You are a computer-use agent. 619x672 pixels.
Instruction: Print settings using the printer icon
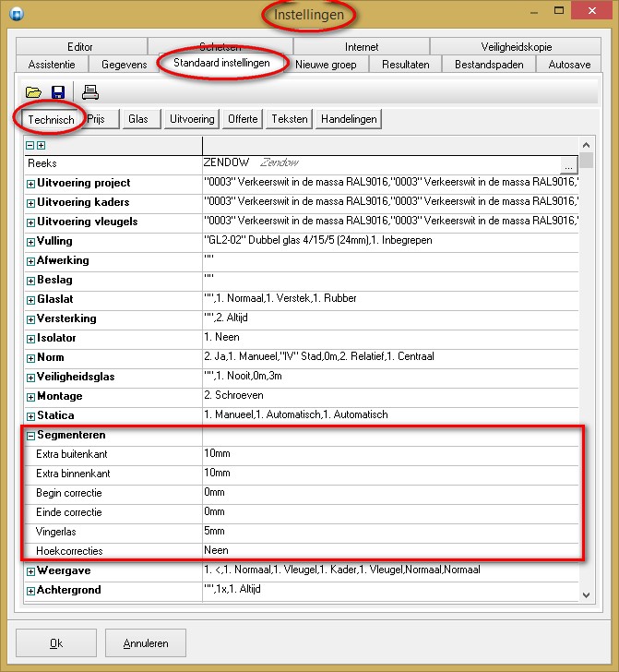90,92
